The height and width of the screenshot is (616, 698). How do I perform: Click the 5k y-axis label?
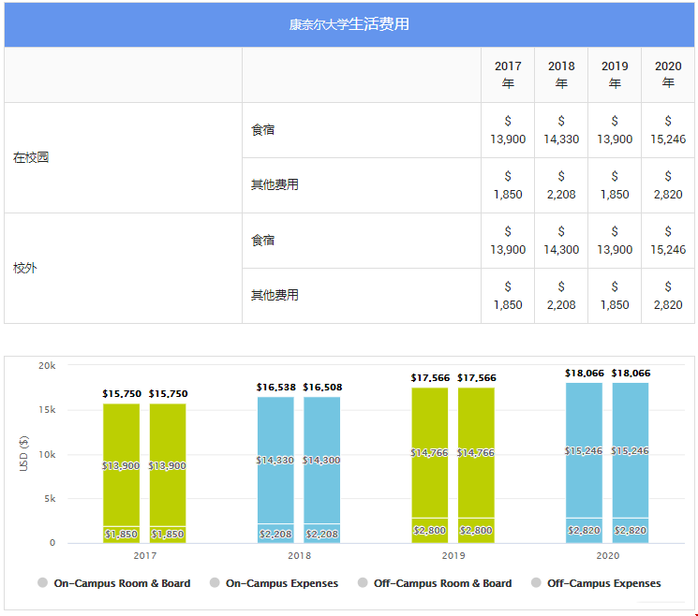tap(50, 499)
